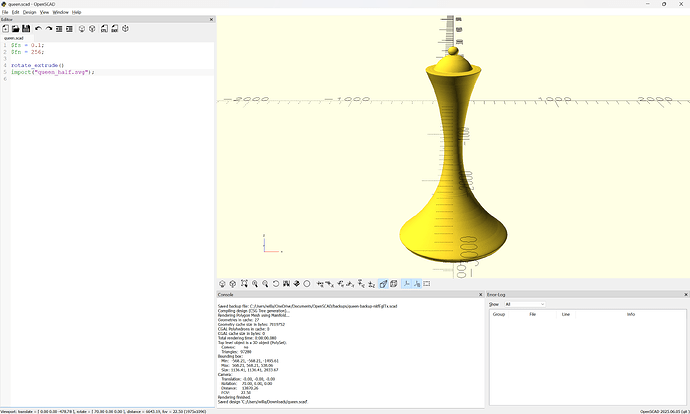
Task: Click the Open file folder icon
Action: click(15, 29)
